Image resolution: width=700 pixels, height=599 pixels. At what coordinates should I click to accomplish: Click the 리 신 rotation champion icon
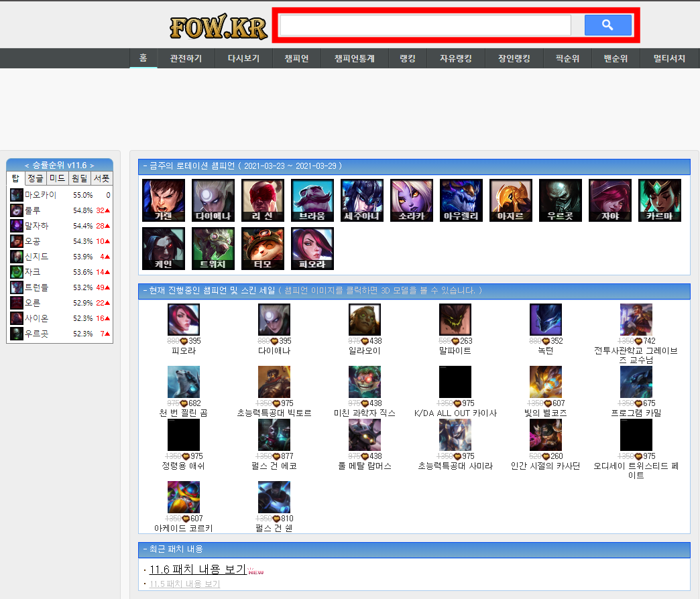point(263,200)
